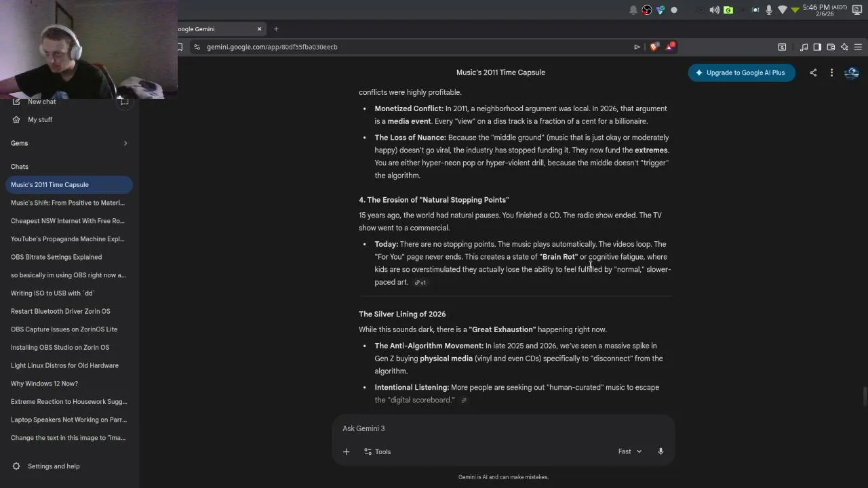868x488 pixels.
Task: Open the "OBS Bitrate Settings Explained" chat
Action: [56, 257]
